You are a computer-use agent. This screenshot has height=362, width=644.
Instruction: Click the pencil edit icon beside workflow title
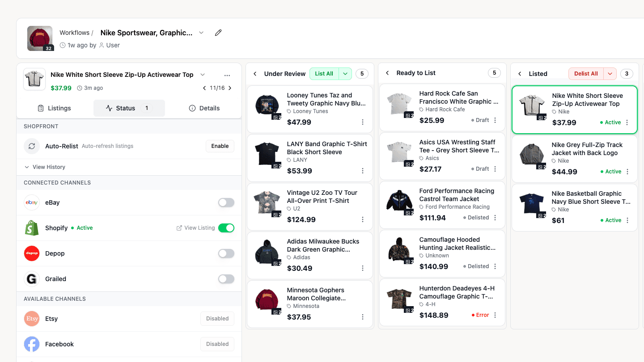coord(218,33)
